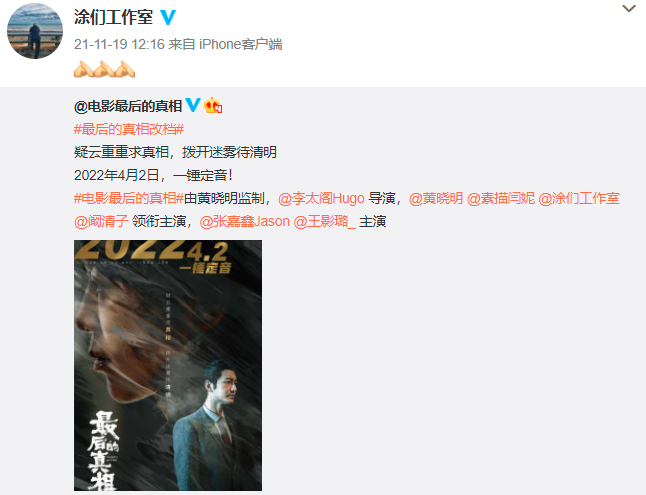Image resolution: width=646 pixels, height=495 pixels.
Task: Click the post timestamp 21-11-19 12:16
Action: [119, 45]
